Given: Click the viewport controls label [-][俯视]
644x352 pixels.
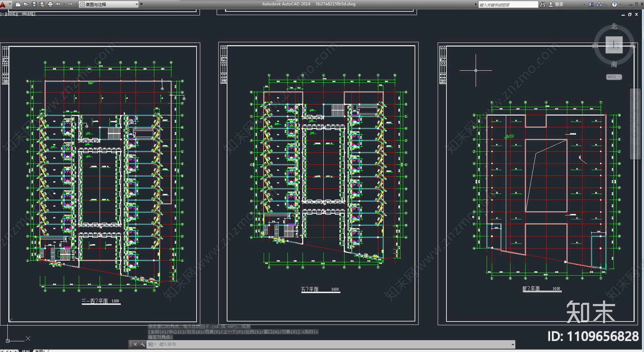Looking at the screenshot, I should (18, 14).
